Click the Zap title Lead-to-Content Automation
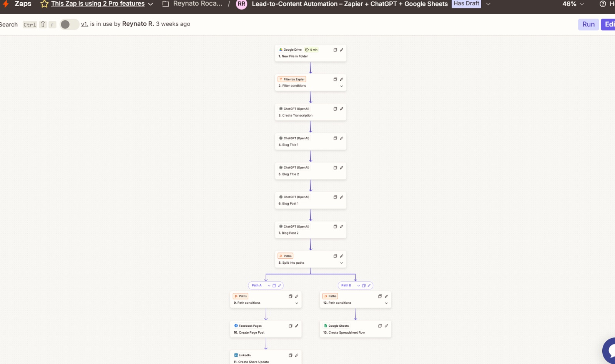 pos(350,4)
